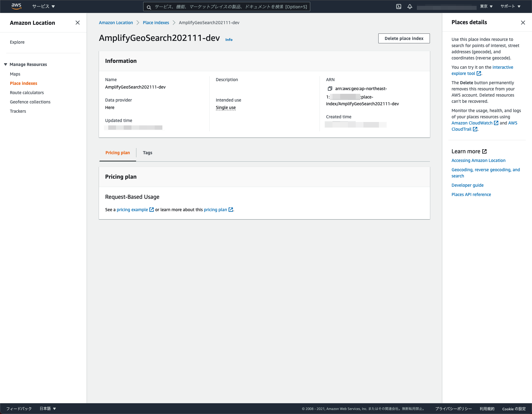Screen dimensions: 532x414
Task: Open Accessing Amazon Location link
Action: (478, 160)
